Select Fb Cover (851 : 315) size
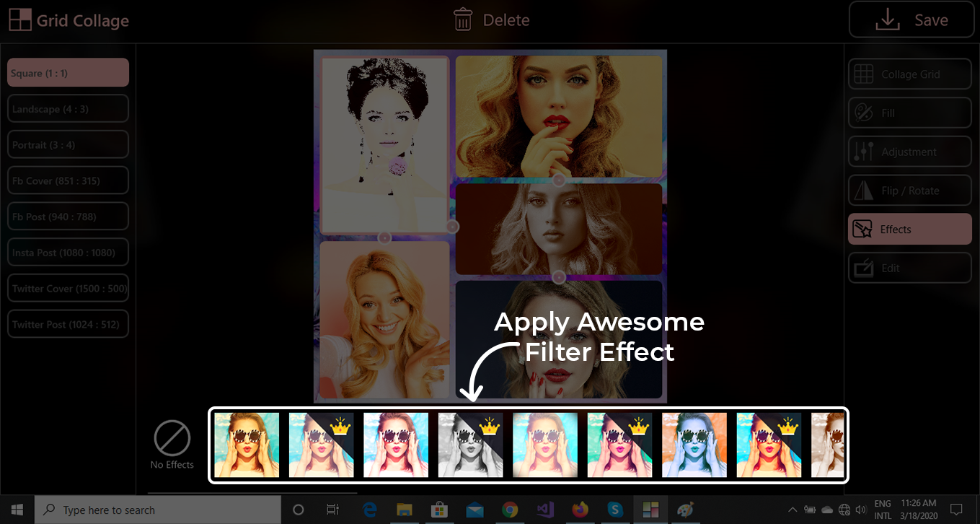Image resolution: width=980 pixels, height=524 pixels. click(x=68, y=180)
